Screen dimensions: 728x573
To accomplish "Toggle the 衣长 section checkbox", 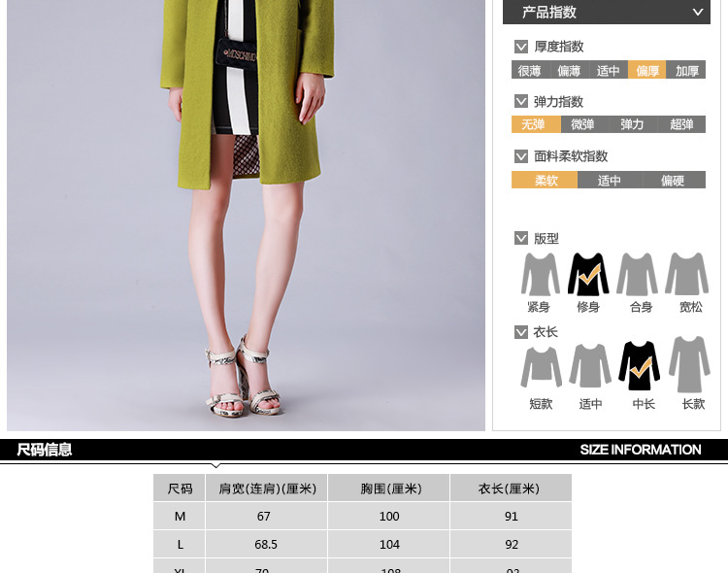I will coord(521,332).
